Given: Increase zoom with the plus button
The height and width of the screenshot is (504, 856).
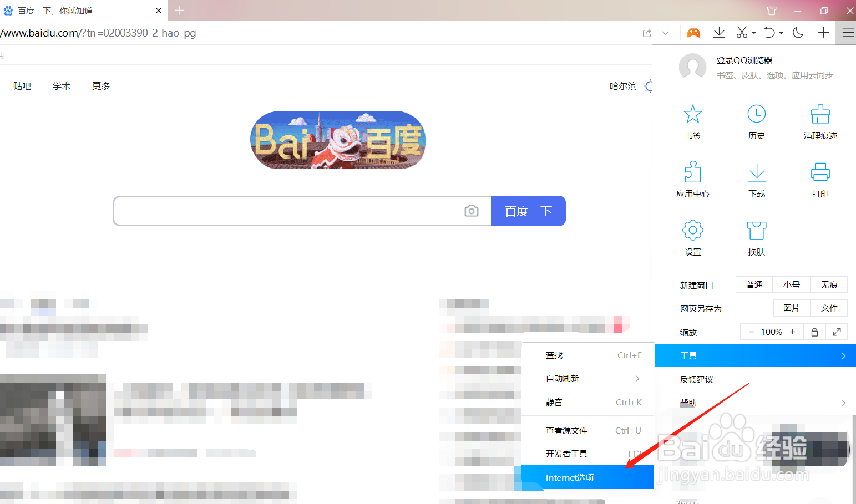Looking at the screenshot, I should 792,332.
